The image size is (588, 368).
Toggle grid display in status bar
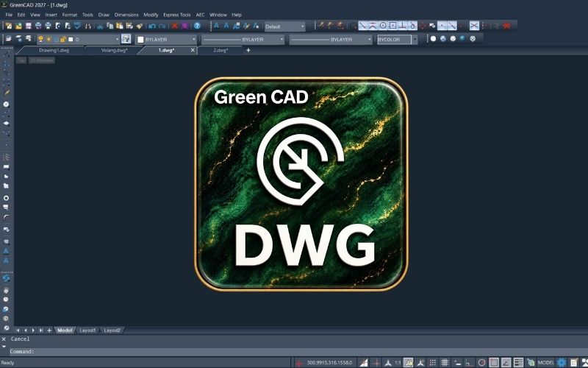[x=445, y=362]
